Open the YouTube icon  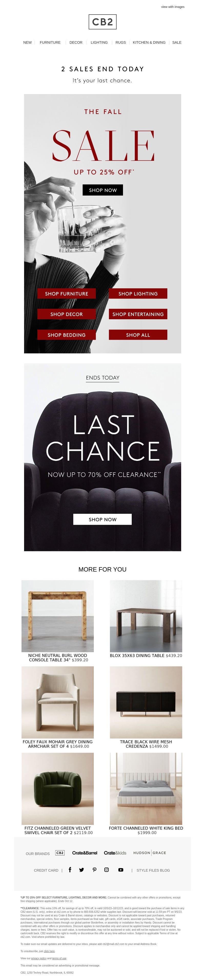[121, 869]
